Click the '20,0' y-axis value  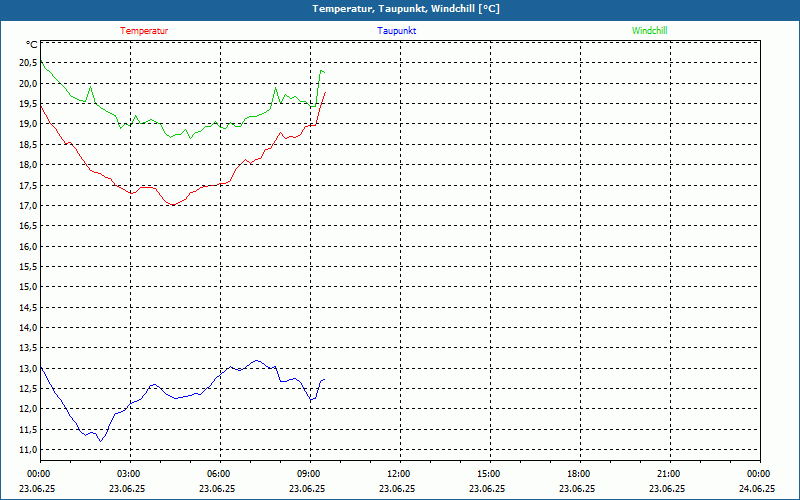click(29, 83)
